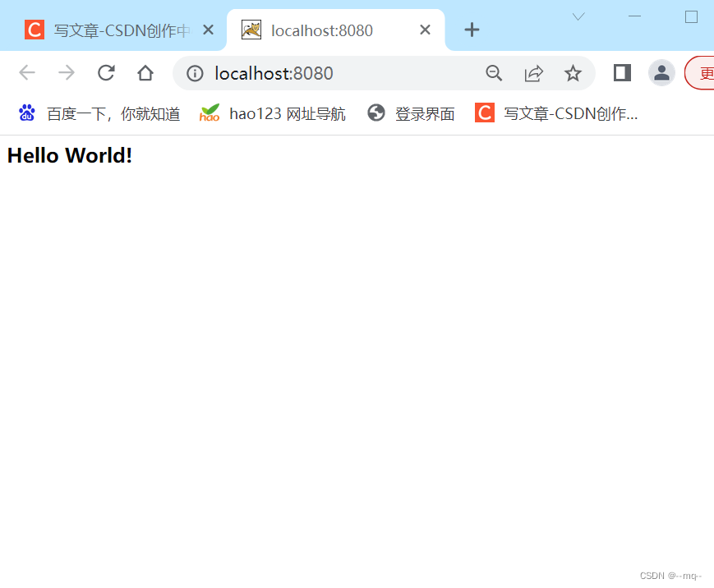Open the 更新 button at top right
The image size is (714, 588).
tap(704, 72)
